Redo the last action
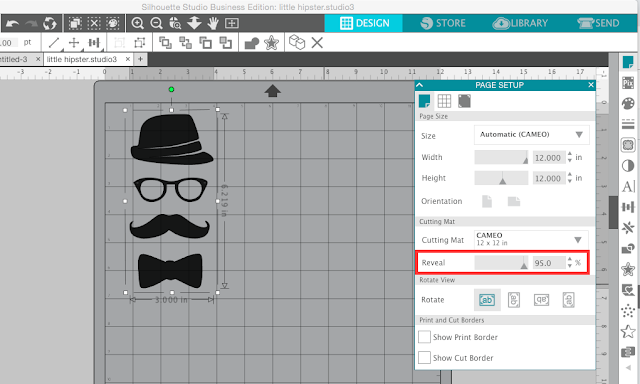The width and height of the screenshot is (640, 384). coord(31,23)
